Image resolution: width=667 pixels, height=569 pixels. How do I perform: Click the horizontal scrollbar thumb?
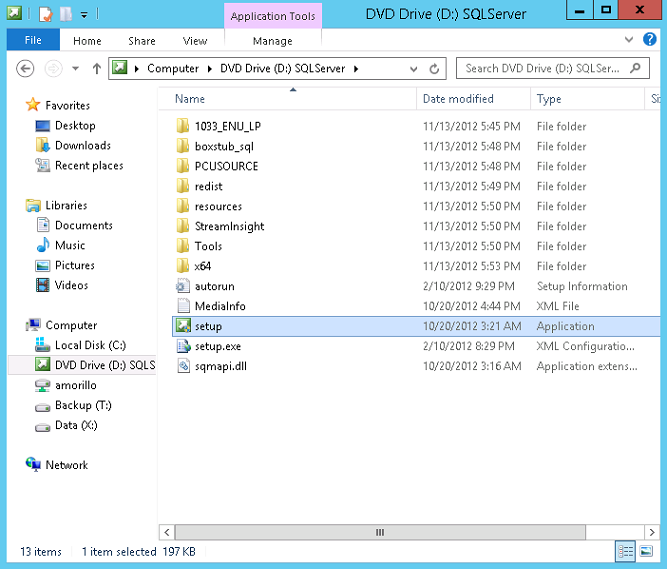coord(380,532)
